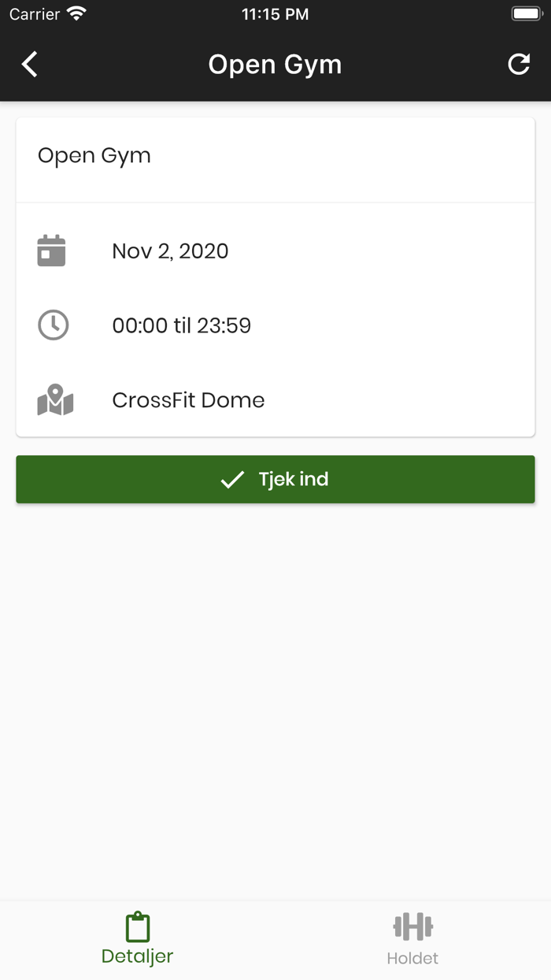Tap the clock icon beside the class times

(x=52, y=325)
